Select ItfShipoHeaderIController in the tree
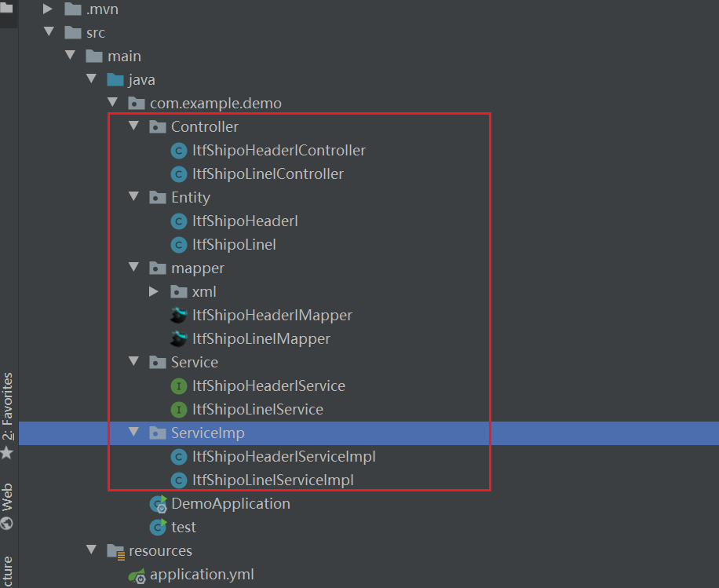Image resolution: width=719 pixels, height=588 pixels. point(279,151)
